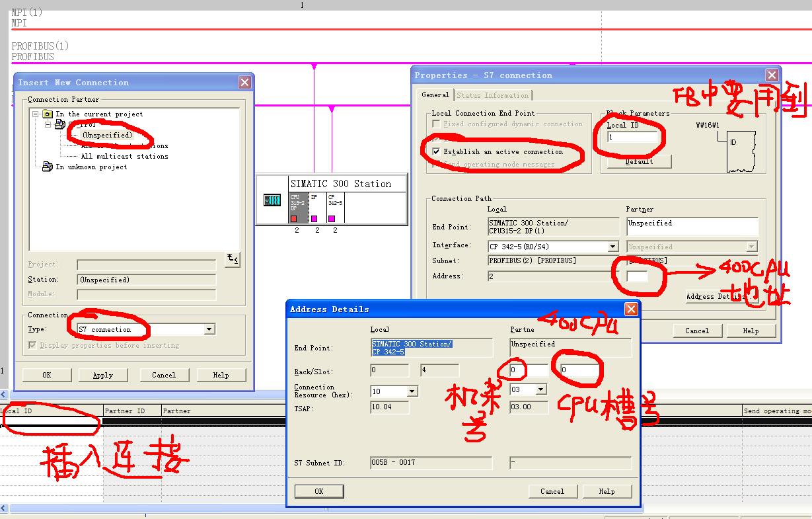Click the partner browse arrow button in Insert New Connection

tap(232, 259)
